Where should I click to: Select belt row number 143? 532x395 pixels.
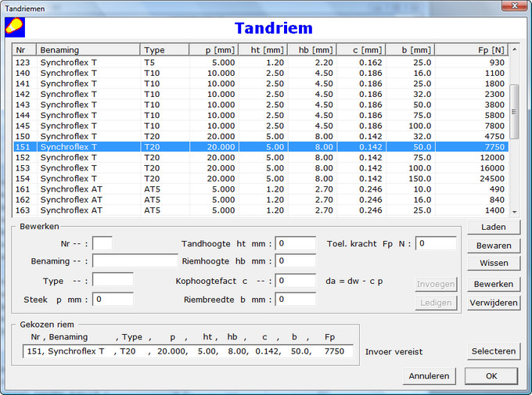pos(261,105)
